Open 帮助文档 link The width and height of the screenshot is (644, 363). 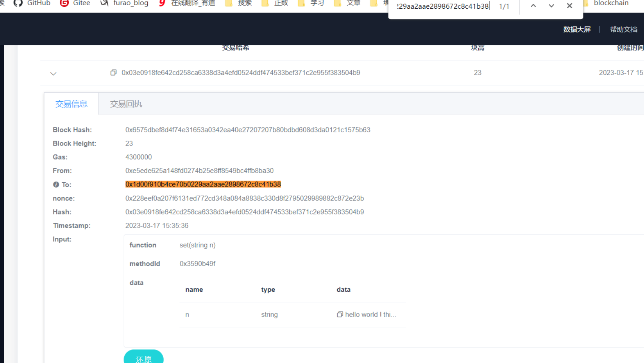pos(624,29)
